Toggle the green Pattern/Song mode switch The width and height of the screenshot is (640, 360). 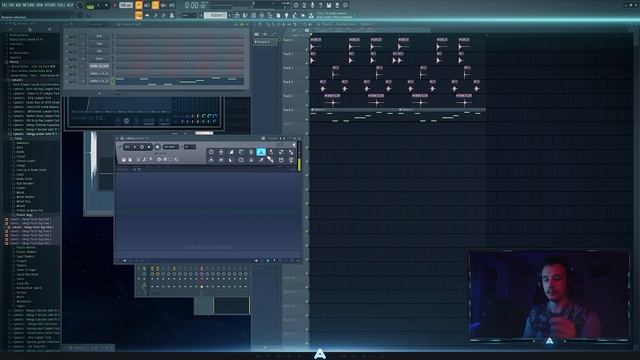[x=91, y=6]
